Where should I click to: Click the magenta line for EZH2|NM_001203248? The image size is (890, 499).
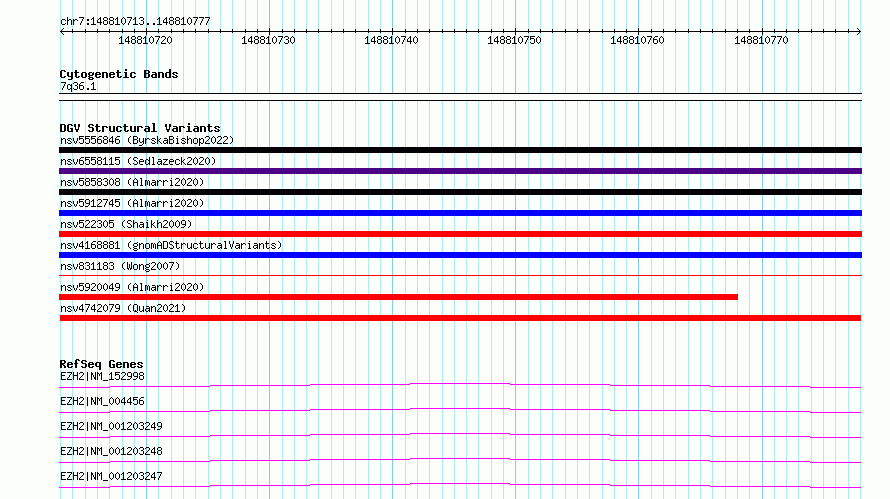coord(460,460)
